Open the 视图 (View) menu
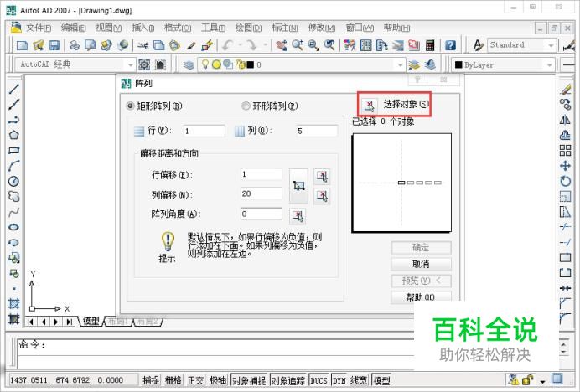 pos(109,28)
